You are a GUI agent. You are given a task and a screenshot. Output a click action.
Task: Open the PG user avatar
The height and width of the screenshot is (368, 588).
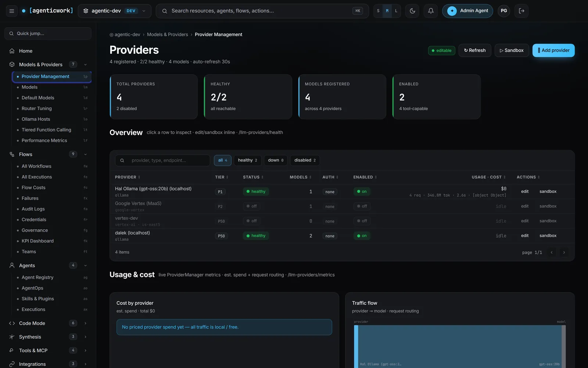tap(504, 11)
